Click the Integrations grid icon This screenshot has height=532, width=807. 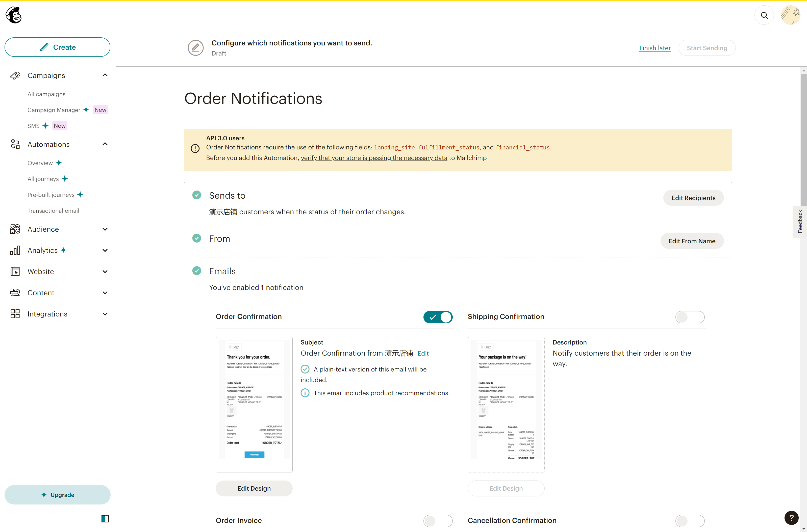point(15,313)
